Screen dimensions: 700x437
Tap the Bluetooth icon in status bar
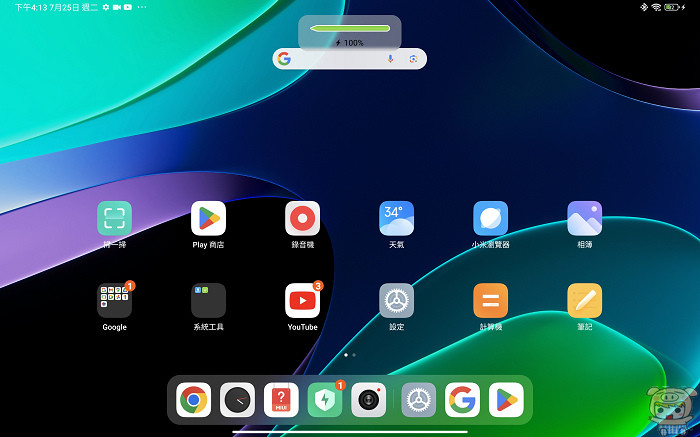[644, 7]
